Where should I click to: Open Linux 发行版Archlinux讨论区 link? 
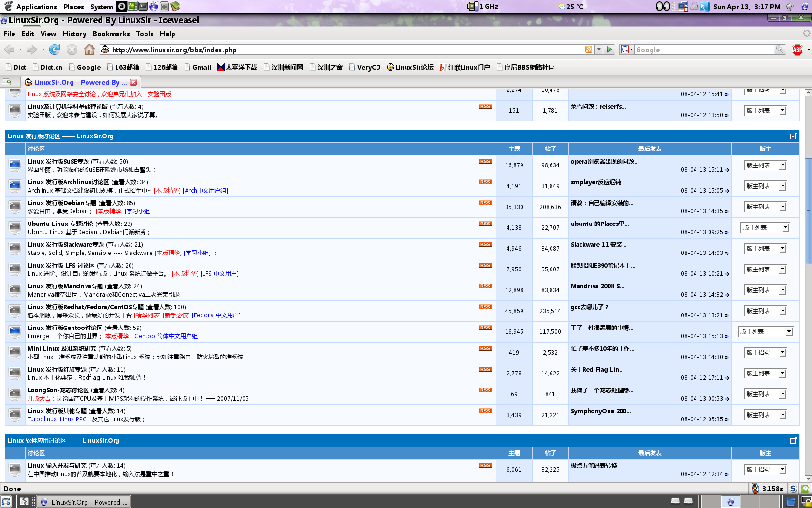coord(68,182)
